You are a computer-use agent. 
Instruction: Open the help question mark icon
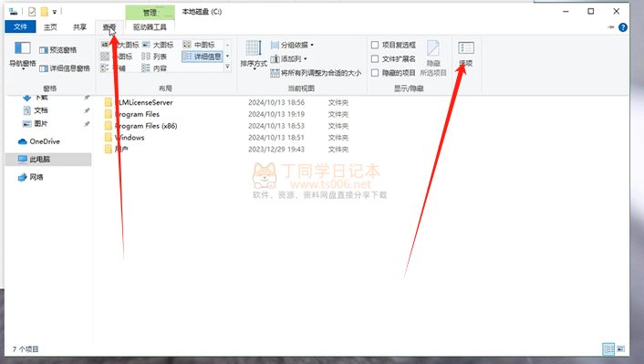623,27
